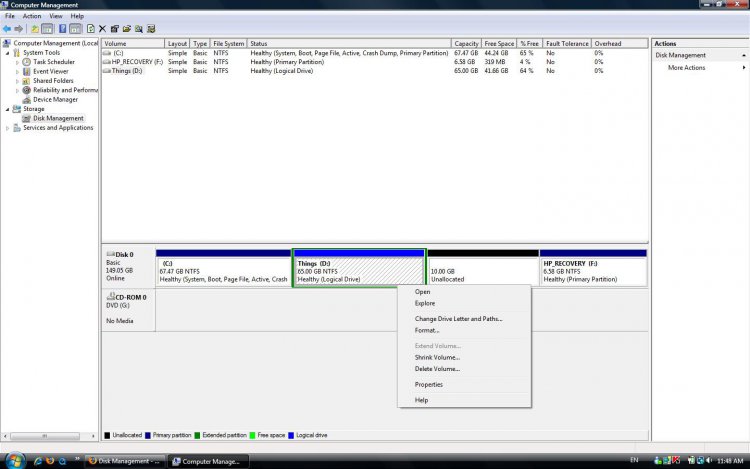Screen dimensions: 750x469
Task: Select Computer Management (Local) root node
Action: click(x=55, y=43)
